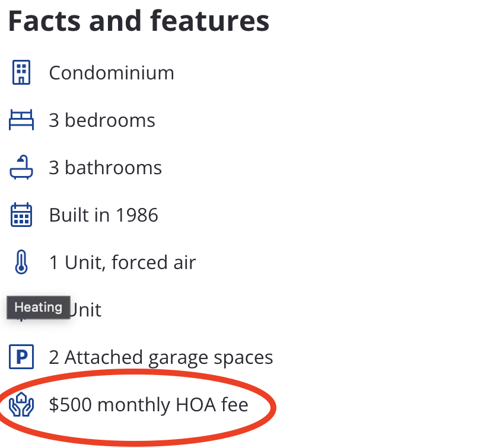The image size is (503, 448).
Task: Click the thermometer heating icon
Action: pos(21,263)
